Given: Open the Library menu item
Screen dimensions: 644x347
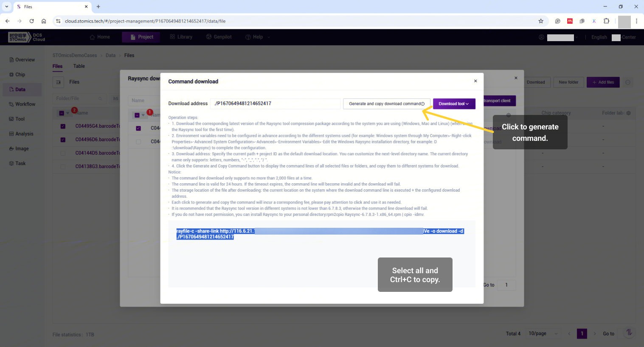Looking at the screenshot, I should pyautogui.click(x=181, y=37).
